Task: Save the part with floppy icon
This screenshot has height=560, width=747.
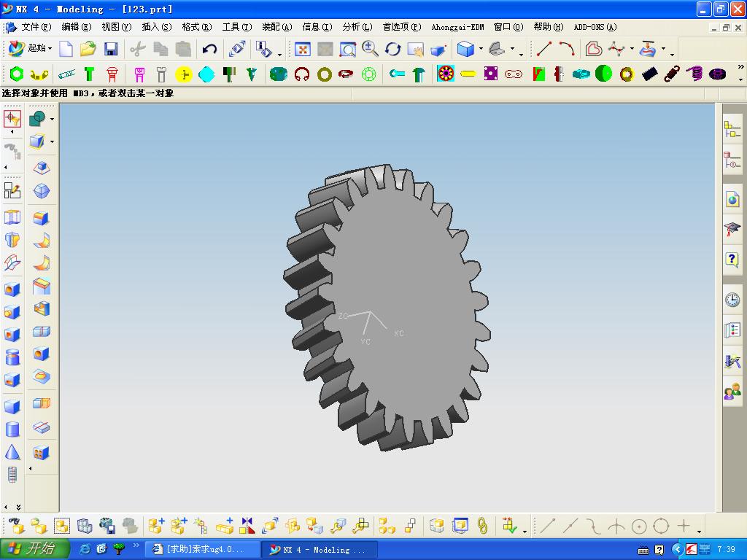Action: 111,49
